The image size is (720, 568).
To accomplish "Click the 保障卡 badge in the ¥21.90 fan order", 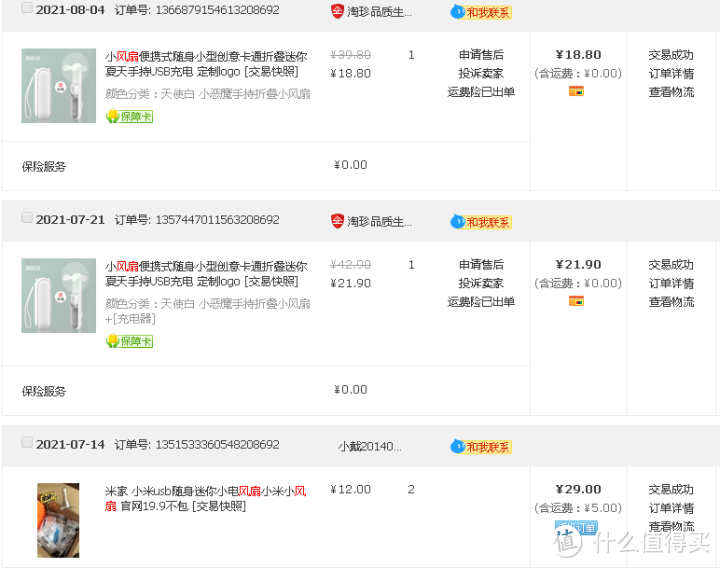I will click(x=129, y=341).
